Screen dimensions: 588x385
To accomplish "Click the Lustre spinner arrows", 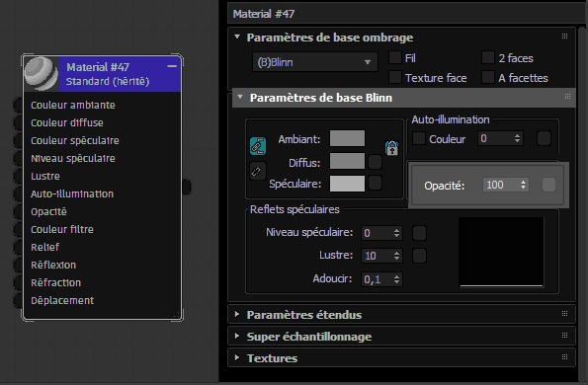I will [x=396, y=256].
